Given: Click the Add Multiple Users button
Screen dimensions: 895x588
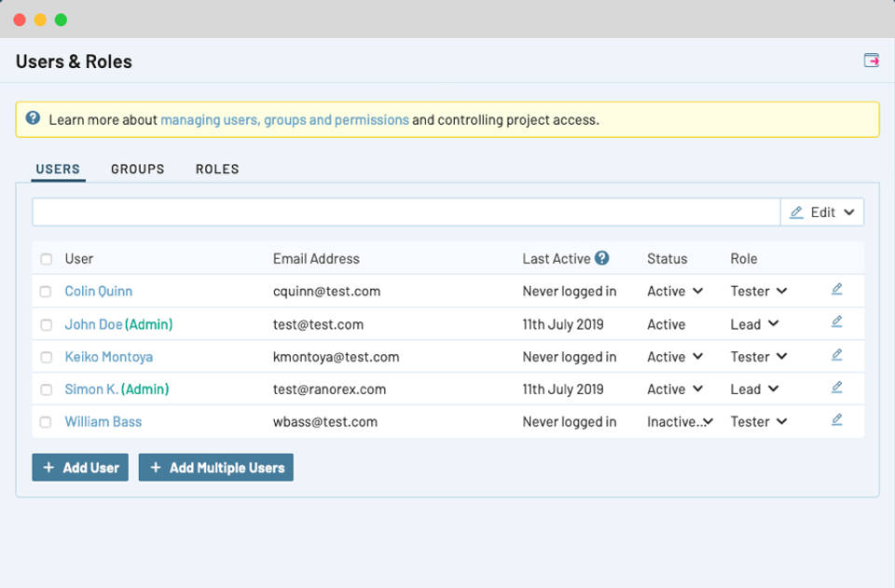Looking at the screenshot, I should 216,468.
